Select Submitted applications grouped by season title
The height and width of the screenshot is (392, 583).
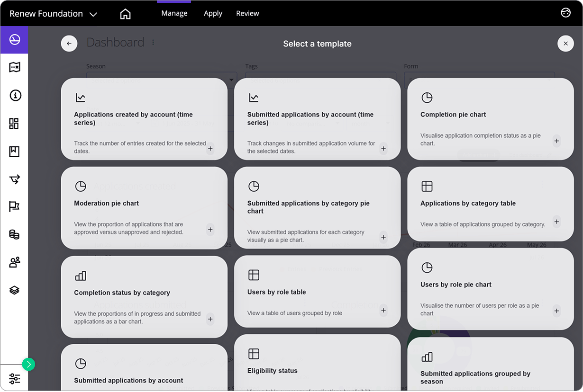[x=475, y=377]
